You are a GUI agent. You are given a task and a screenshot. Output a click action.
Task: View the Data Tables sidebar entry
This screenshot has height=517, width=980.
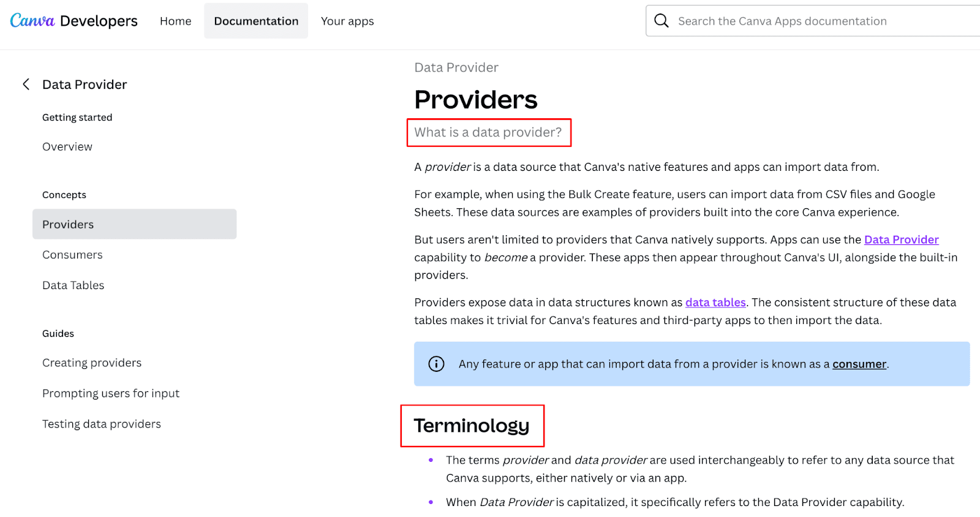[x=72, y=285]
